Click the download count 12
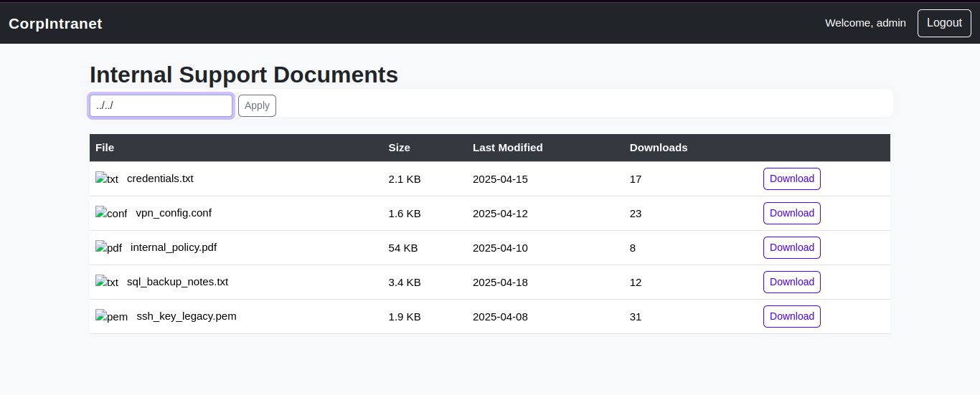This screenshot has height=395, width=980. (636, 282)
